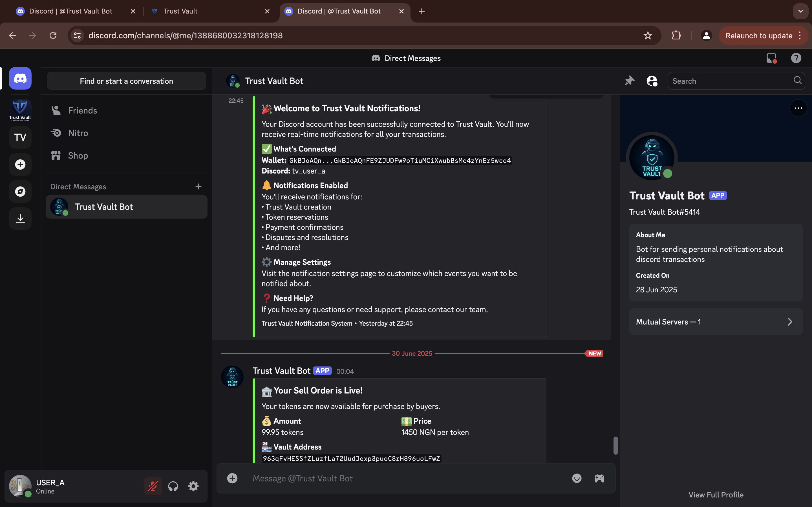
Task: Hide the user profile side panel
Action: click(652, 81)
